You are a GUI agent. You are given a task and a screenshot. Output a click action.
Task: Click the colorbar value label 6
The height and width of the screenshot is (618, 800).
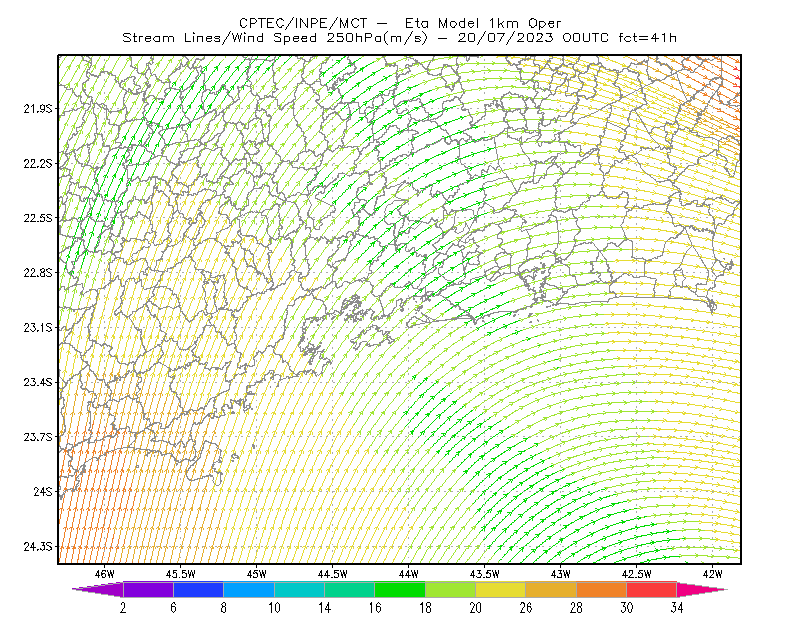click(x=173, y=608)
